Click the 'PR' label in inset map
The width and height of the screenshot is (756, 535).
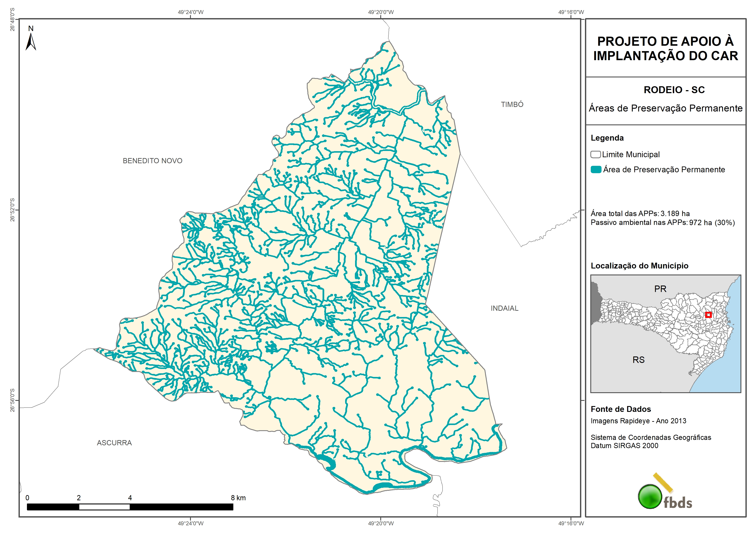[x=660, y=289]
